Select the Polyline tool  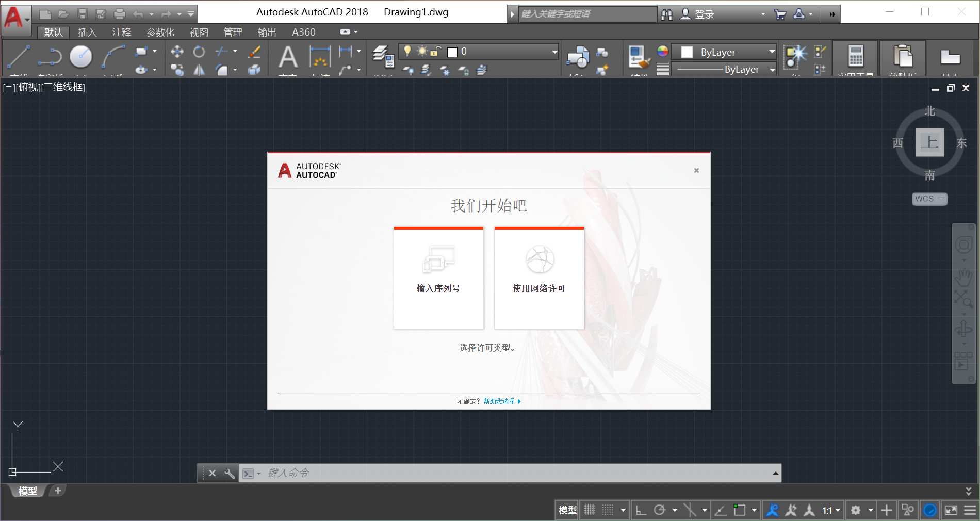(x=50, y=57)
